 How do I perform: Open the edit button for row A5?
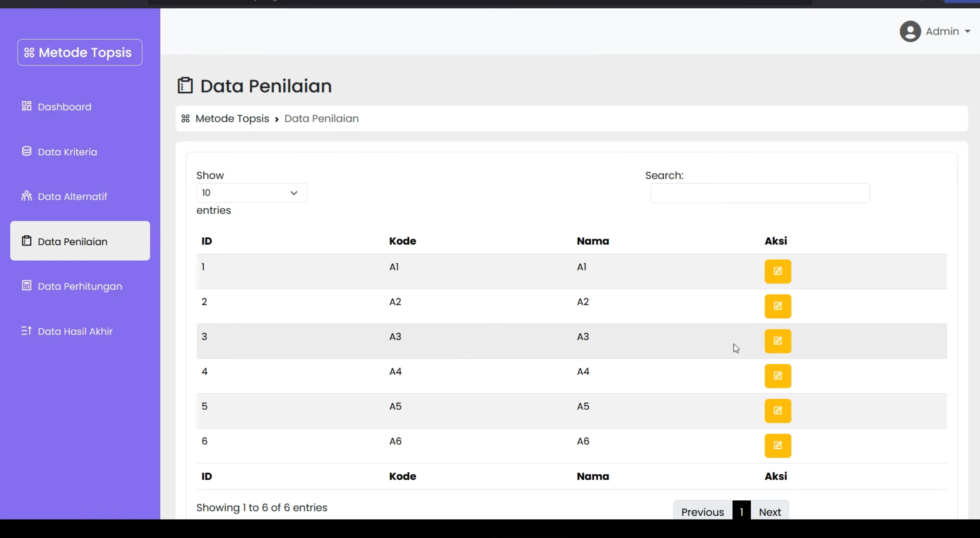click(778, 411)
